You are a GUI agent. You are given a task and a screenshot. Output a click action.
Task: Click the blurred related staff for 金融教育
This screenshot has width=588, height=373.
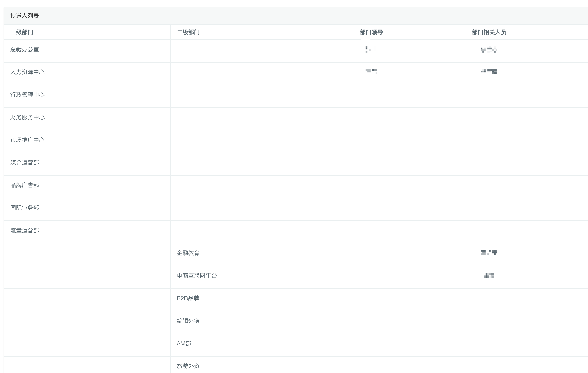489,253
